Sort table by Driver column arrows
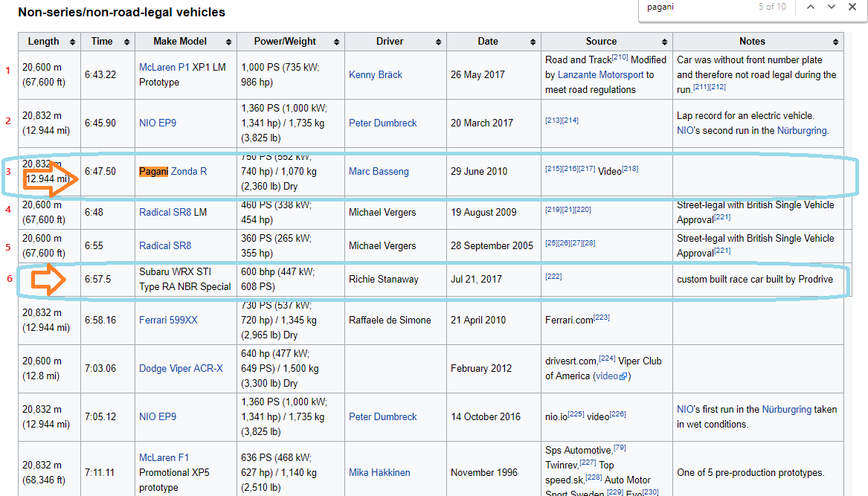 pyautogui.click(x=438, y=42)
